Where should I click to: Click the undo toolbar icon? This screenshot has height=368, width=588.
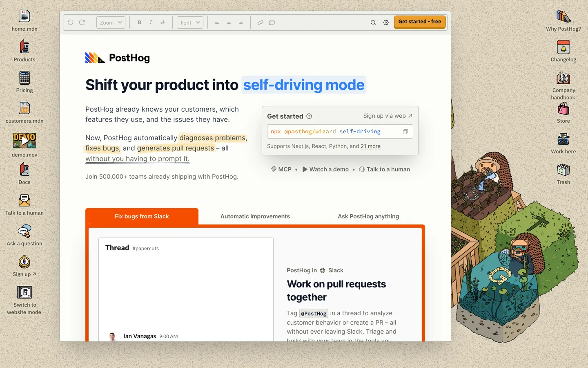tap(70, 22)
